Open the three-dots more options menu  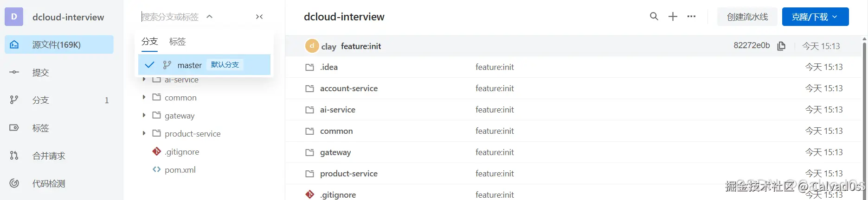pyautogui.click(x=691, y=17)
